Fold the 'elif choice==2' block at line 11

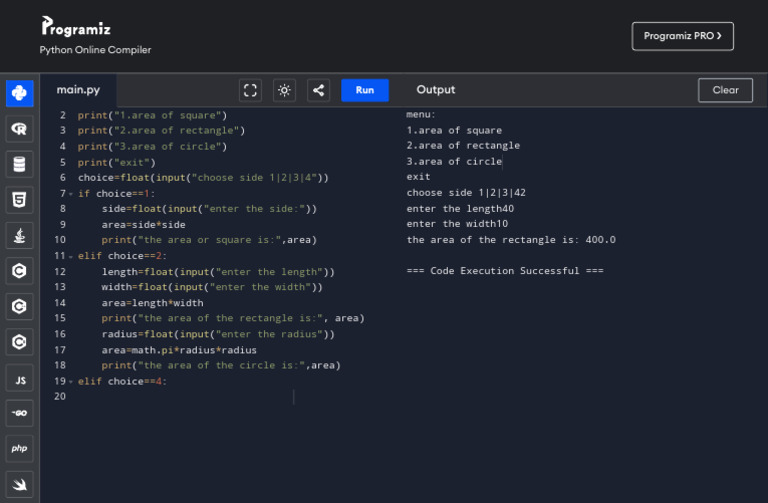[72, 256]
